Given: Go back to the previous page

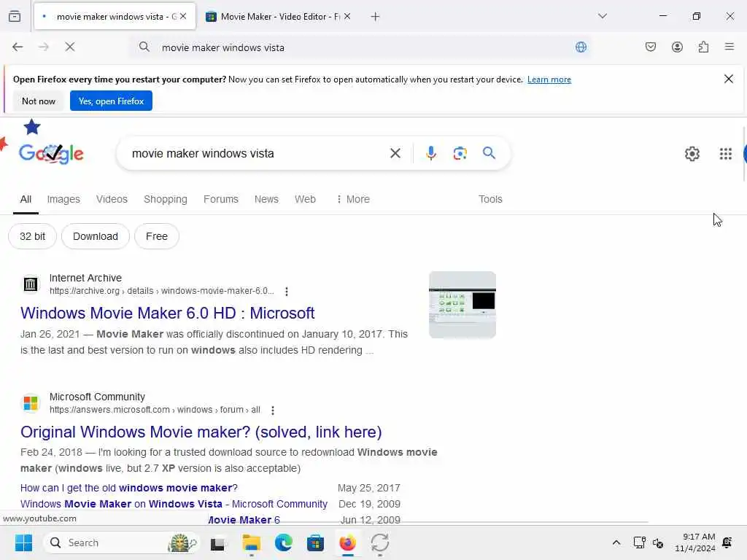Looking at the screenshot, I should click(x=18, y=47).
